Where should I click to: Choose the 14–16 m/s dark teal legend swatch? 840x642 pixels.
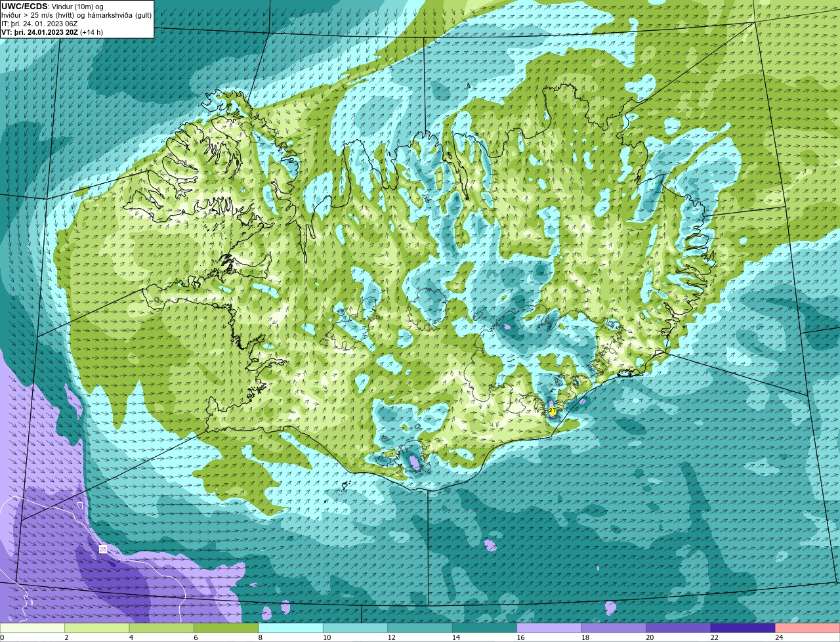coord(485,628)
